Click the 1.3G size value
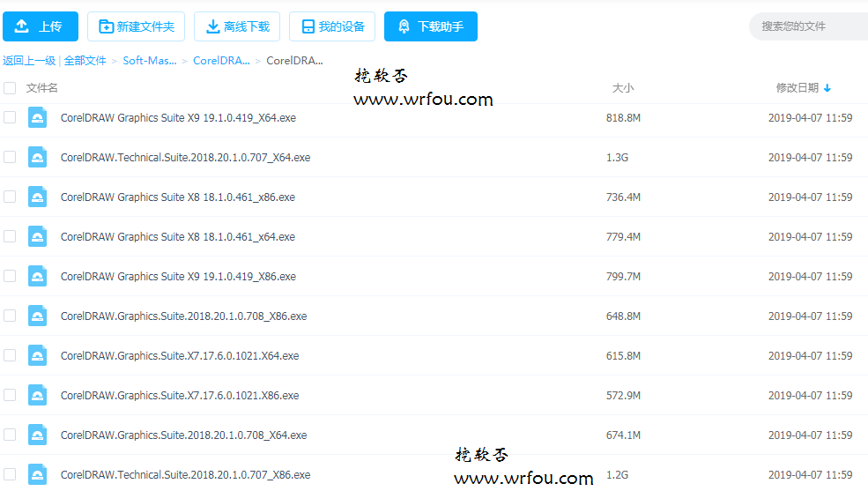 tap(617, 158)
